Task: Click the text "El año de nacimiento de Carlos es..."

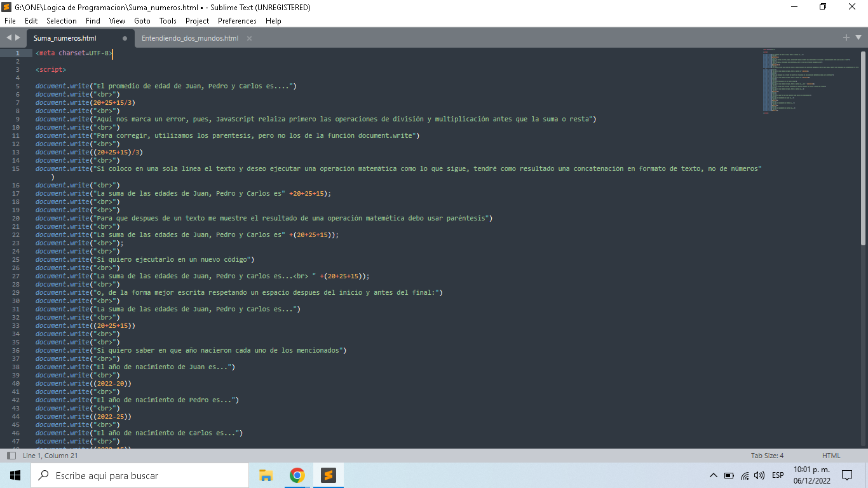Action: coord(166,433)
